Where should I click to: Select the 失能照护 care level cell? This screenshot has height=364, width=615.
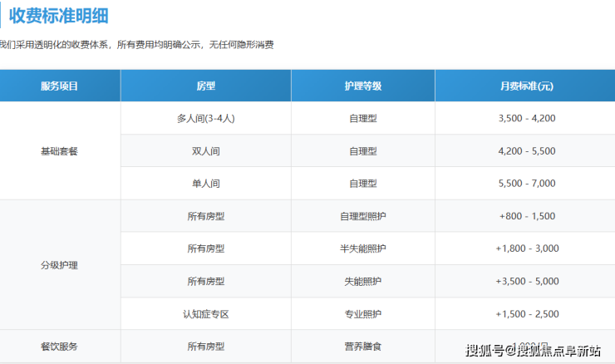pyautogui.click(x=362, y=282)
